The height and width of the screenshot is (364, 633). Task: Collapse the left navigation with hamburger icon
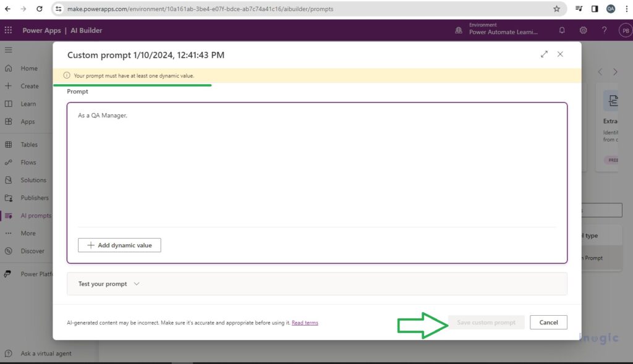(x=9, y=50)
